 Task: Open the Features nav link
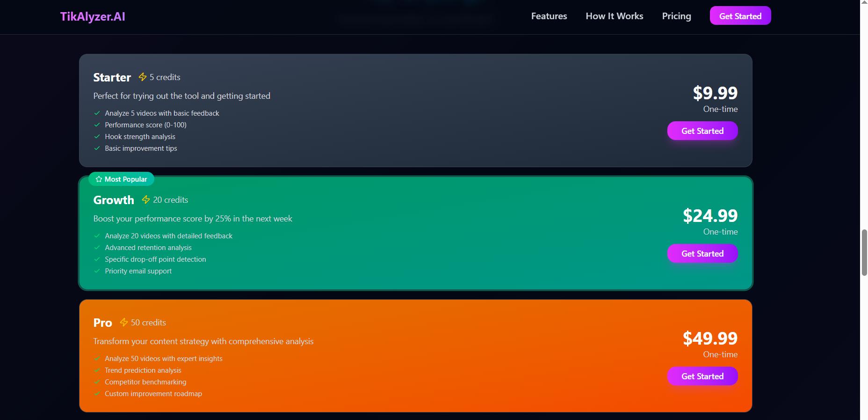(549, 16)
